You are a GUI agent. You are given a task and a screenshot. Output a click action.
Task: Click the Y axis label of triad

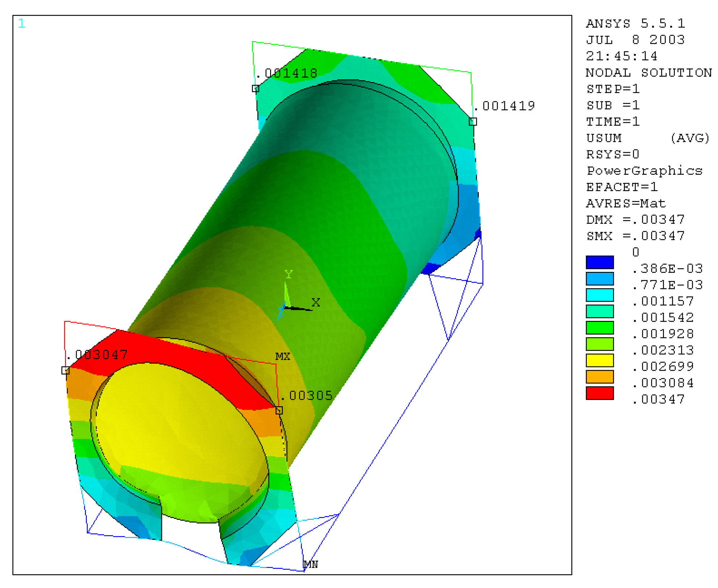point(288,274)
